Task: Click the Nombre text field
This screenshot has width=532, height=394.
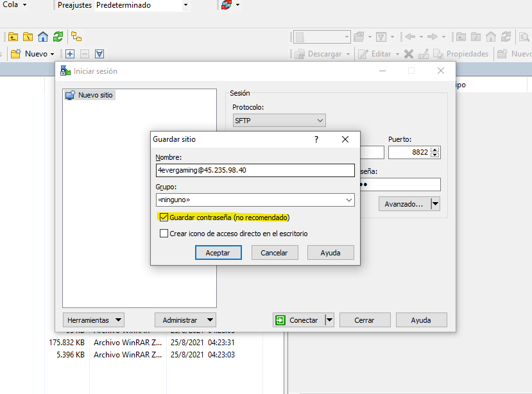Action: coord(255,170)
